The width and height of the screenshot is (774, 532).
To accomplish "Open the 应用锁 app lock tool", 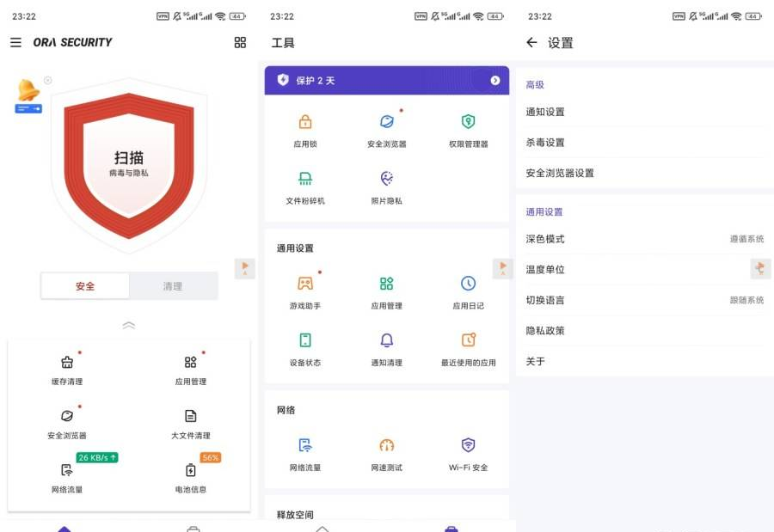I will click(x=305, y=130).
